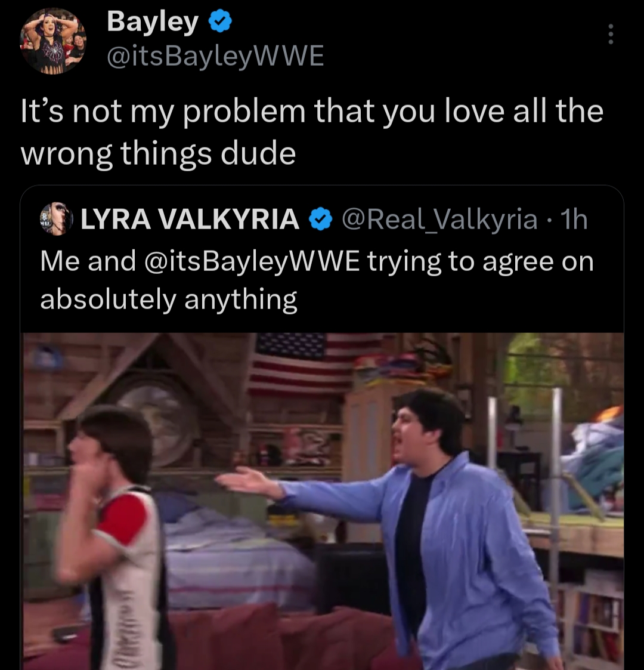The image size is (644, 670).
Task: Open the @Real_Valkyria handle
Action: [x=439, y=219]
